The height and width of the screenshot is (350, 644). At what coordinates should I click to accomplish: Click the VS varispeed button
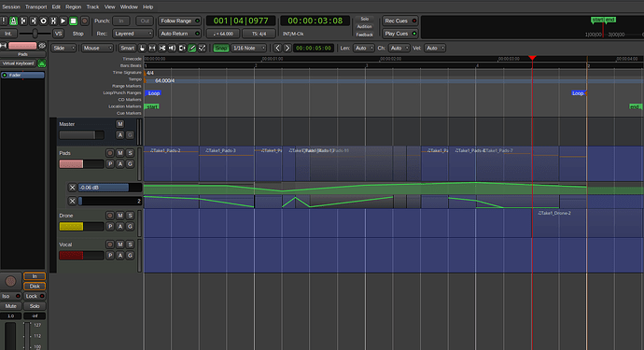click(x=58, y=34)
